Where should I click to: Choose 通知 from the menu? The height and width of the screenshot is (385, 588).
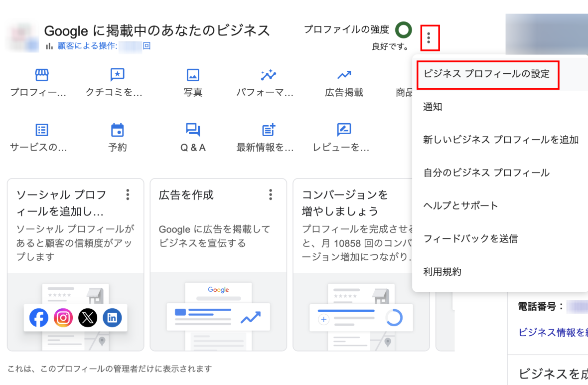433,107
